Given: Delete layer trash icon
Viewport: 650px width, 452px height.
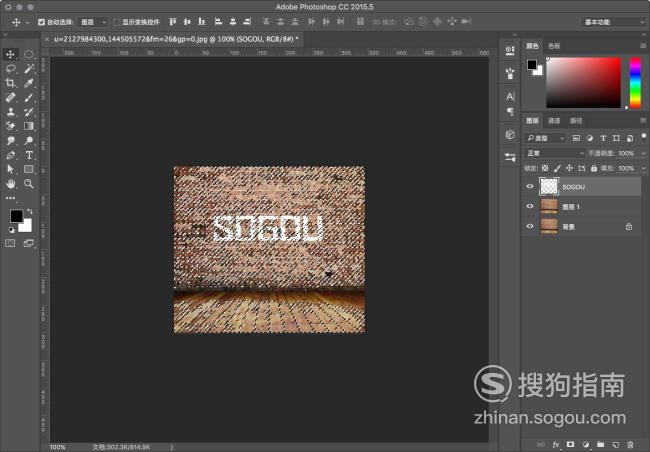Looking at the screenshot, I should click(x=630, y=445).
